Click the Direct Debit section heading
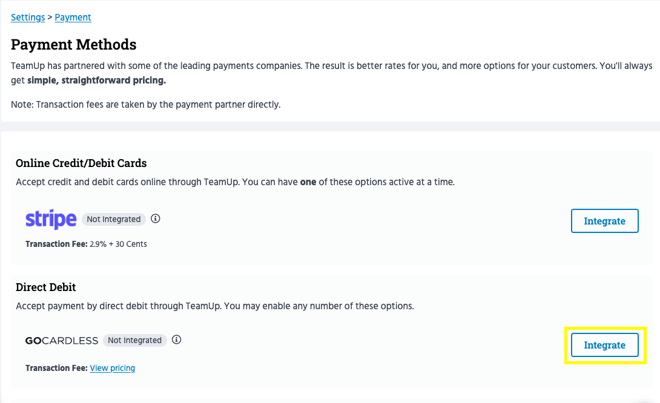Screen dimensions: 660x403 coord(46,287)
